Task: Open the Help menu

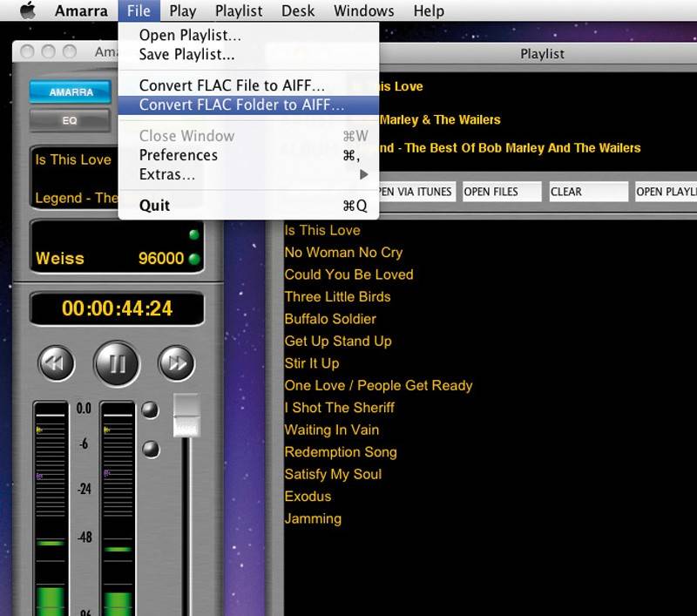Action: (429, 10)
